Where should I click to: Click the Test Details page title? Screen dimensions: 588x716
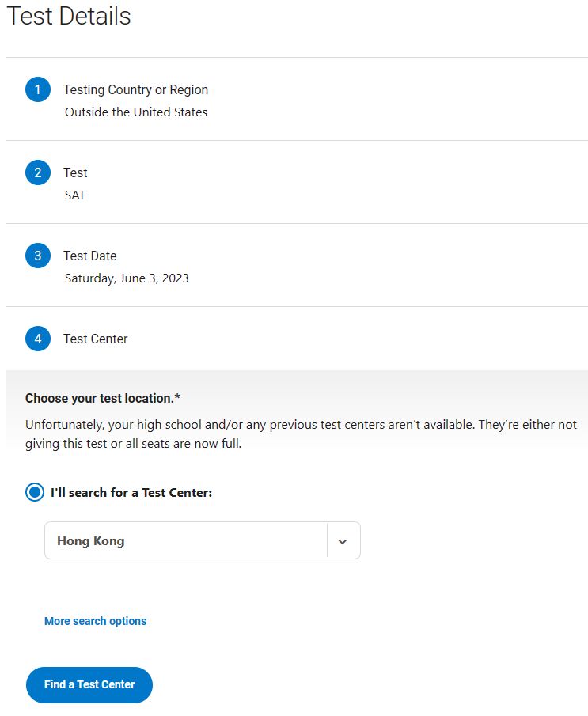tap(69, 16)
